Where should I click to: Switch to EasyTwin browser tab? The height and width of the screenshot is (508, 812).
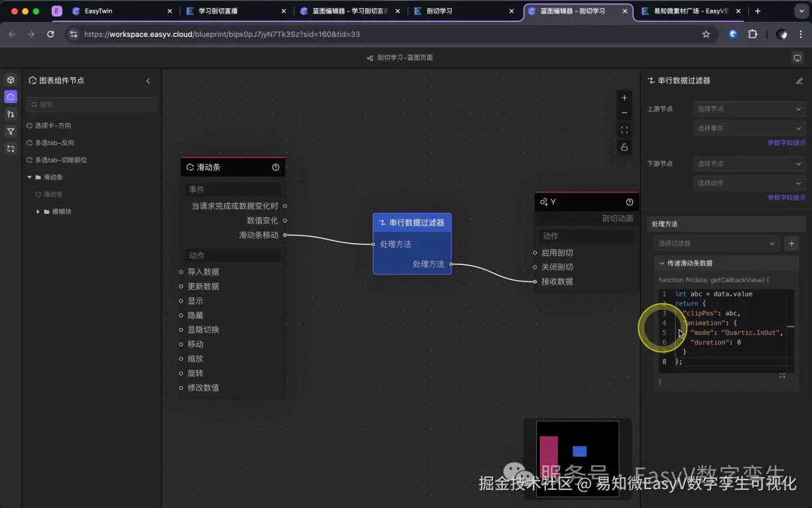coord(122,11)
